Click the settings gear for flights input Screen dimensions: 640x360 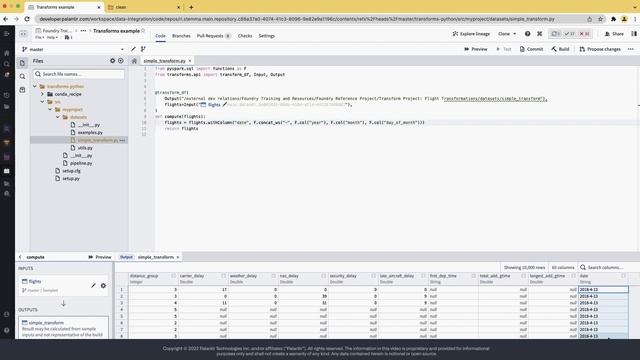pos(103,286)
